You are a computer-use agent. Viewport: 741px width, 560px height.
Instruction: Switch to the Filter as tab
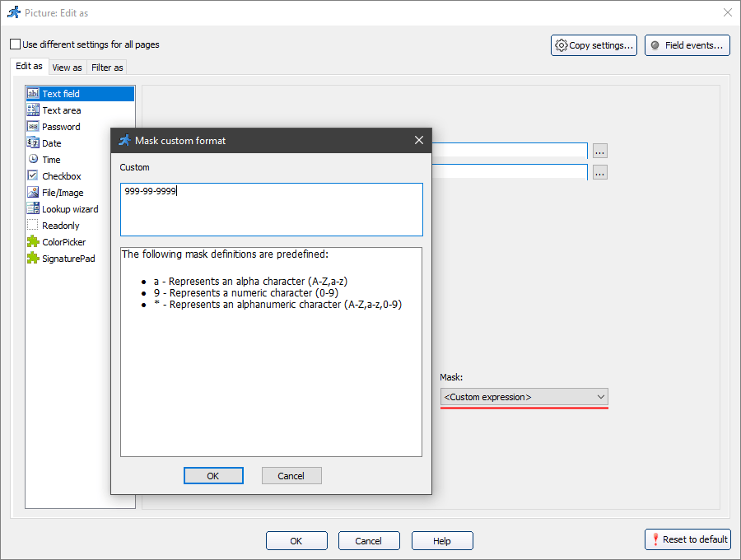[106, 67]
